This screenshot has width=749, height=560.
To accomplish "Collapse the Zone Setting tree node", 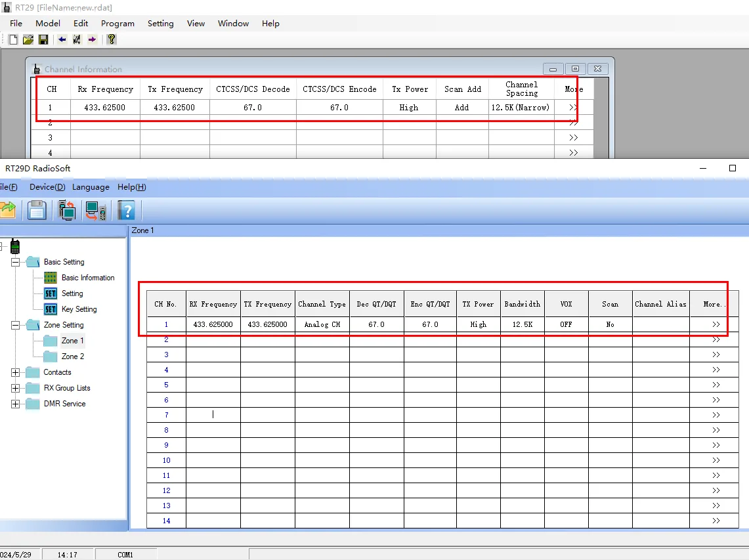I will 15,325.
